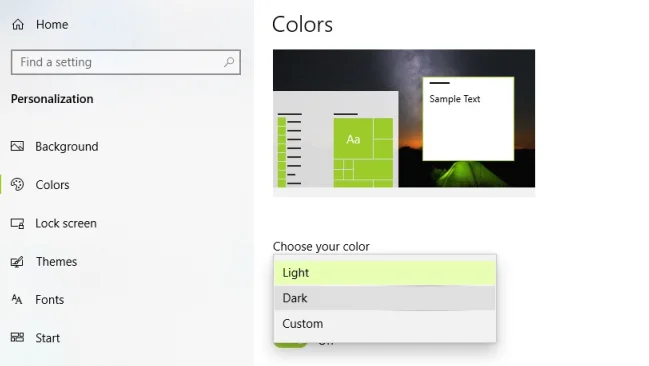Click the Choose your color label
Screen dimensions: 649x366
coord(321,247)
